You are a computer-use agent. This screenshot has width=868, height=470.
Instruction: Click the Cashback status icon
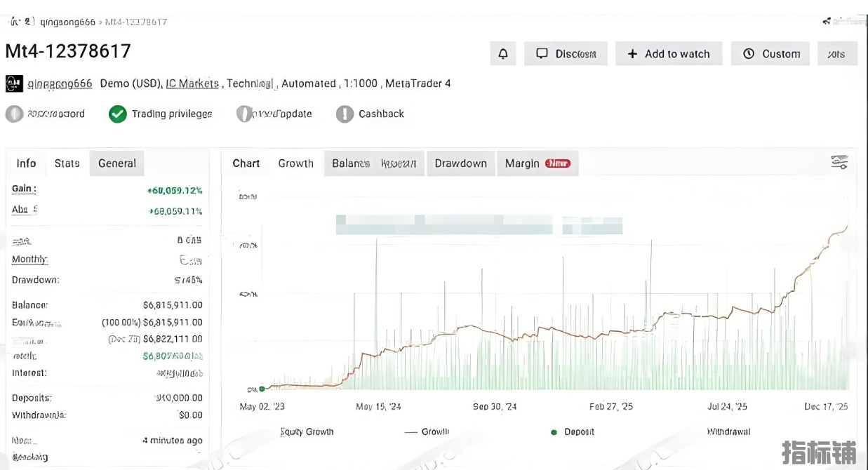[x=345, y=114]
